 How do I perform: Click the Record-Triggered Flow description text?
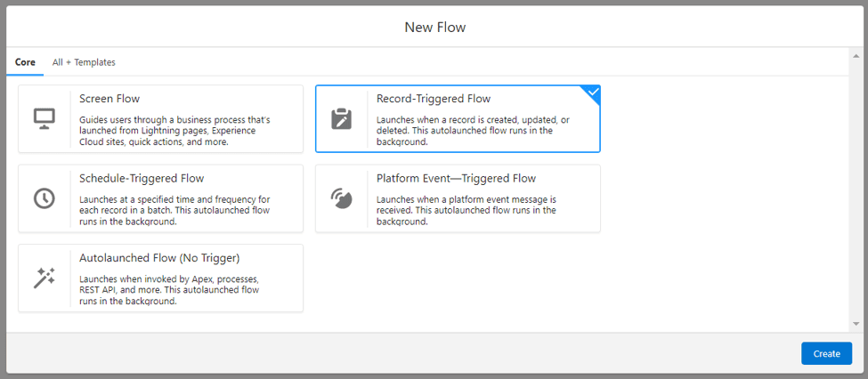click(474, 131)
